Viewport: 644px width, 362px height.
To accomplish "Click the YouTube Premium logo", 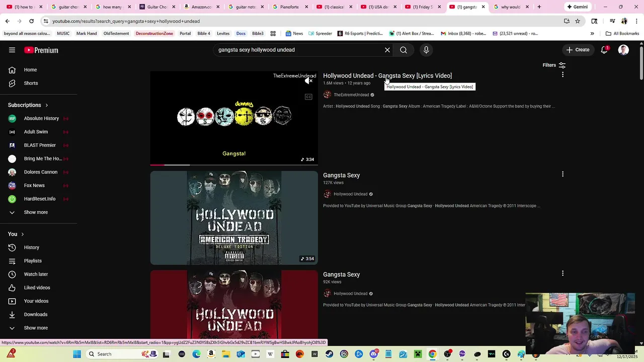I will (x=41, y=50).
